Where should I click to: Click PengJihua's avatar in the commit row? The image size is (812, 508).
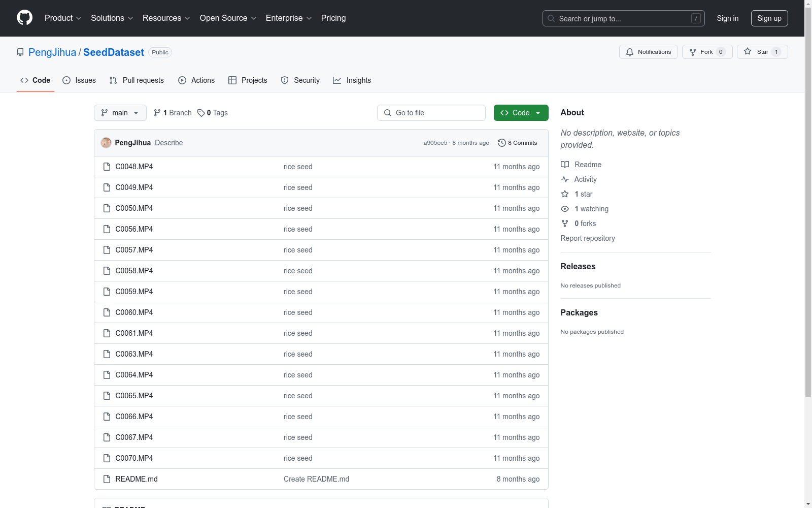pyautogui.click(x=106, y=143)
